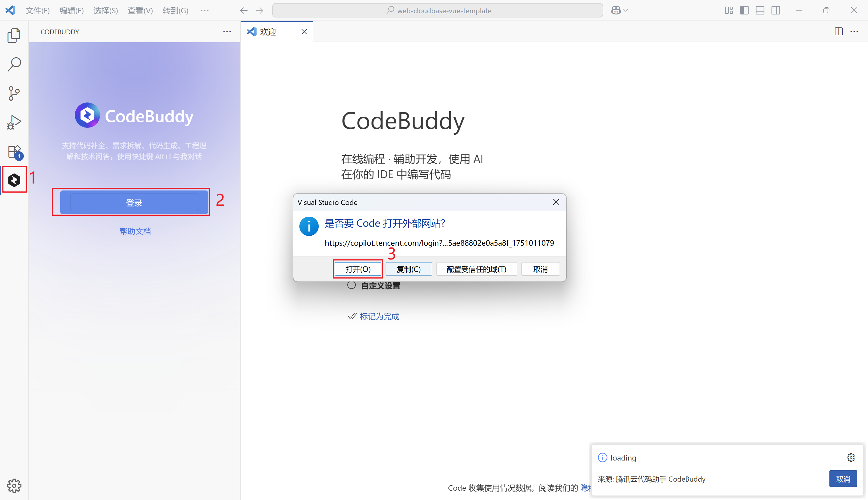Viewport: 868px width, 500px height.
Task: Click the 标记为完成 link
Action: click(x=379, y=316)
